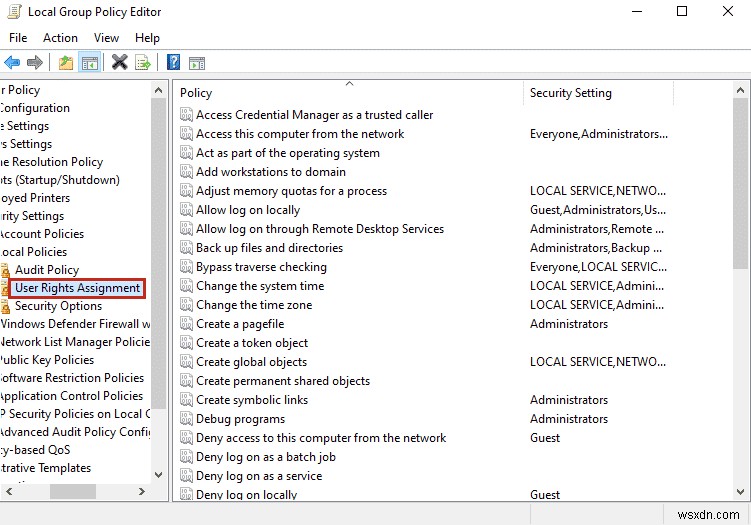Select User Rights Assignment in the tree
This screenshot has height=525, width=751.
pos(77,288)
